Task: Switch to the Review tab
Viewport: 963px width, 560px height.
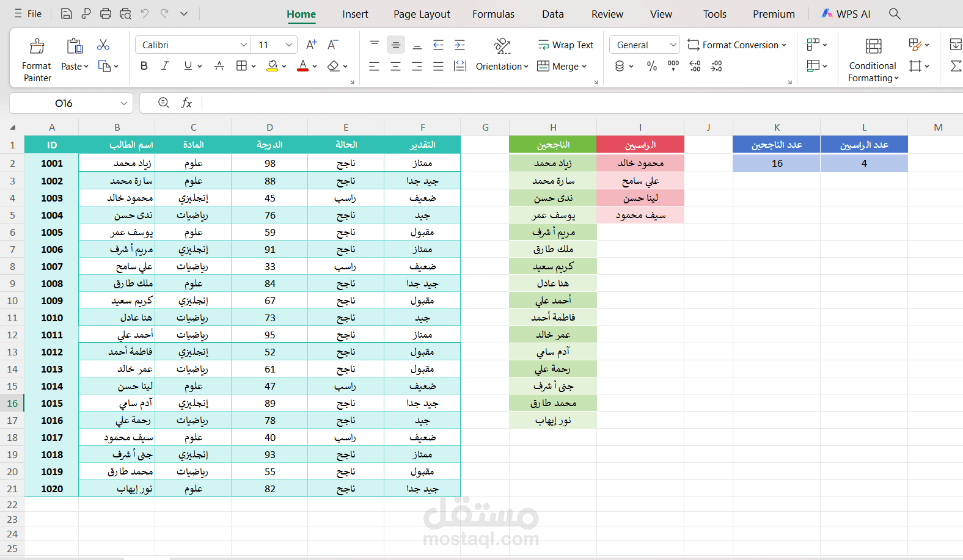Action: click(x=607, y=14)
